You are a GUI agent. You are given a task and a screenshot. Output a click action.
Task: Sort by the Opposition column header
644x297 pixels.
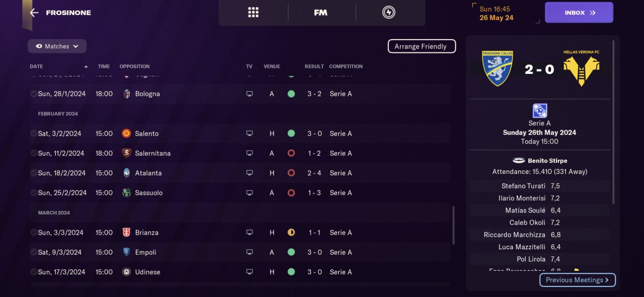click(x=134, y=66)
